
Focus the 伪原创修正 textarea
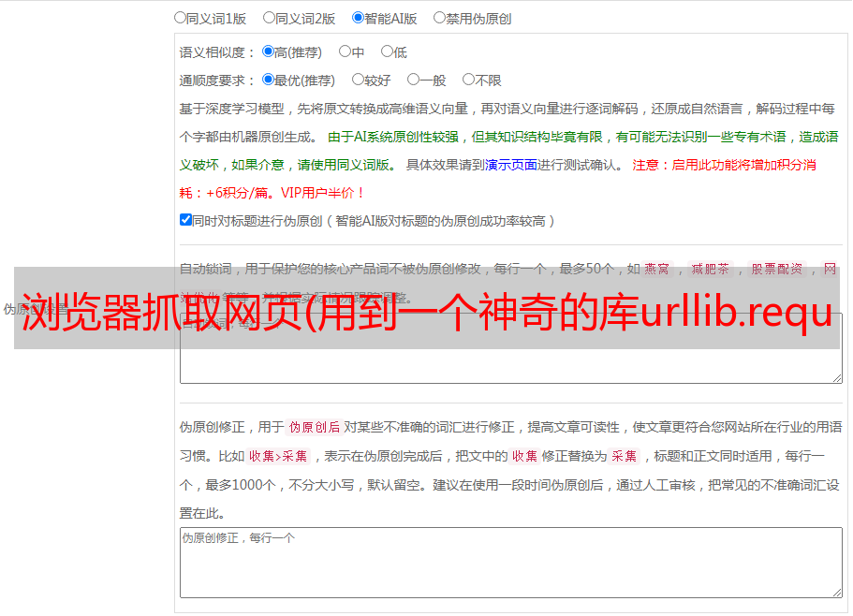[x=511, y=563]
